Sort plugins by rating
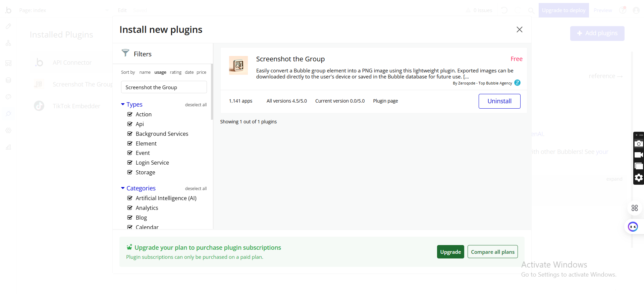This screenshot has width=644, height=294. 175,72
